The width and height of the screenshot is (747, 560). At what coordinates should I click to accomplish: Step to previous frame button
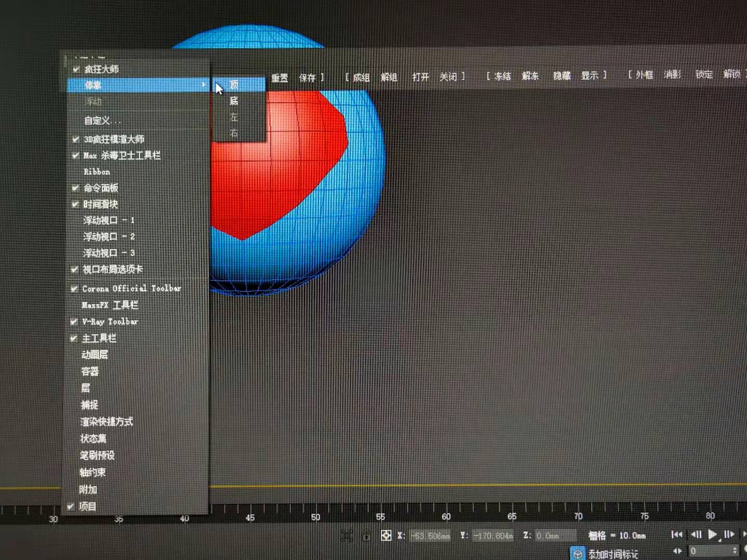click(696, 534)
